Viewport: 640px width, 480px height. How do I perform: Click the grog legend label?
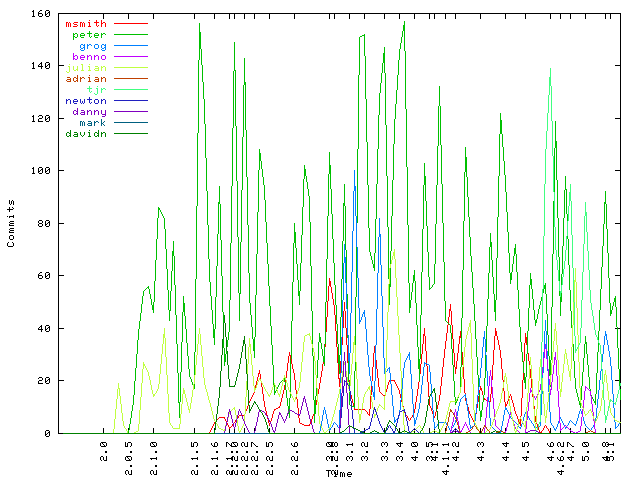pyautogui.click(x=92, y=45)
